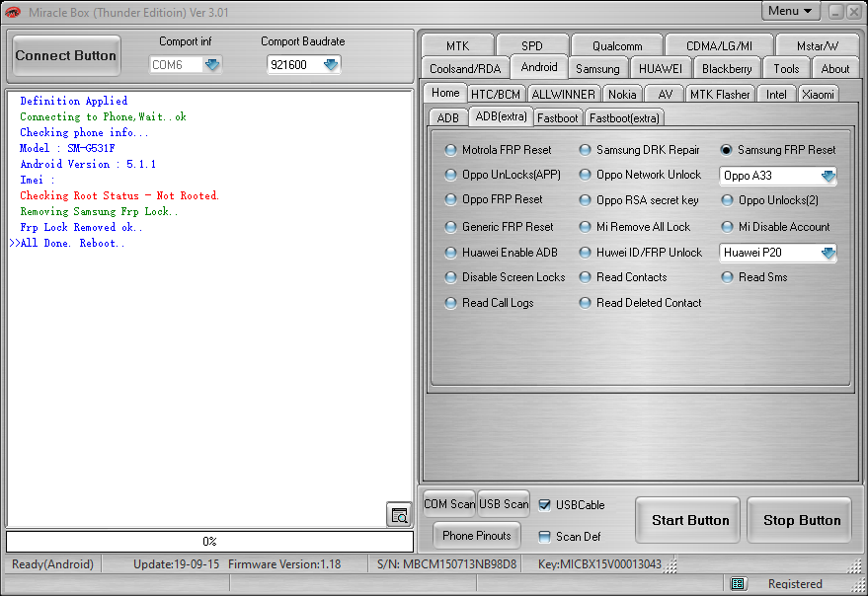Click the Miracle Box app icon
This screenshot has height=596, width=868.
pyautogui.click(x=13, y=12)
